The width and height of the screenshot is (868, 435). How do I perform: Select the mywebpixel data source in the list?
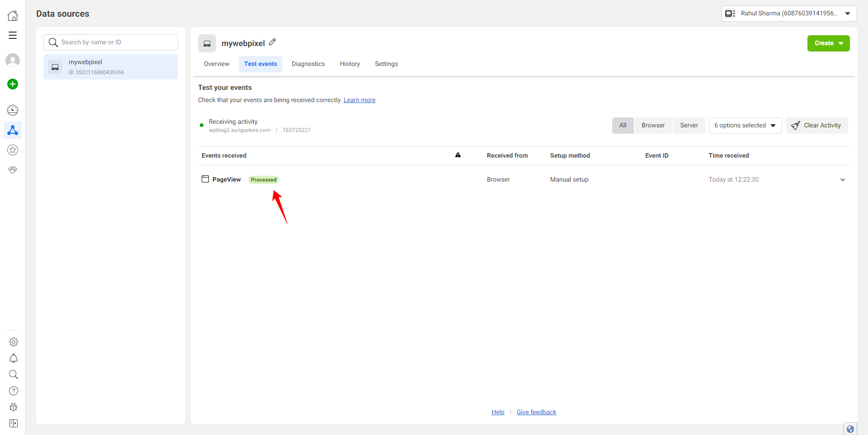(111, 67)
